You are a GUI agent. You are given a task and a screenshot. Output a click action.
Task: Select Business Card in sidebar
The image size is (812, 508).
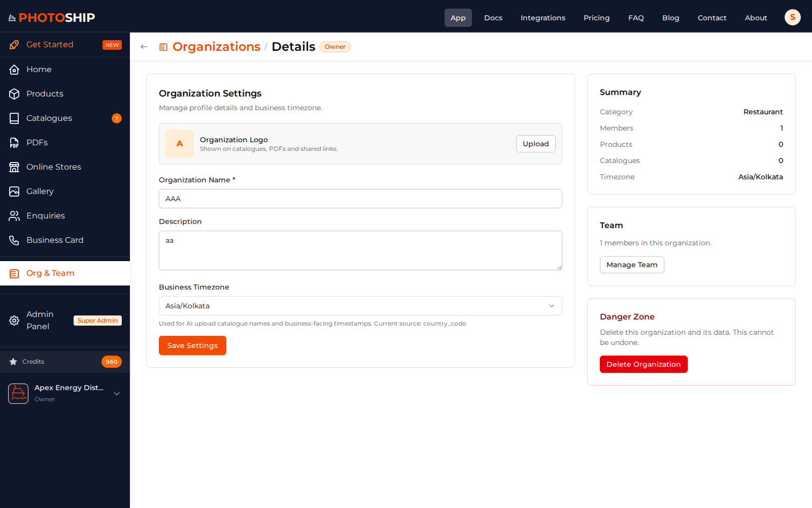65,240
